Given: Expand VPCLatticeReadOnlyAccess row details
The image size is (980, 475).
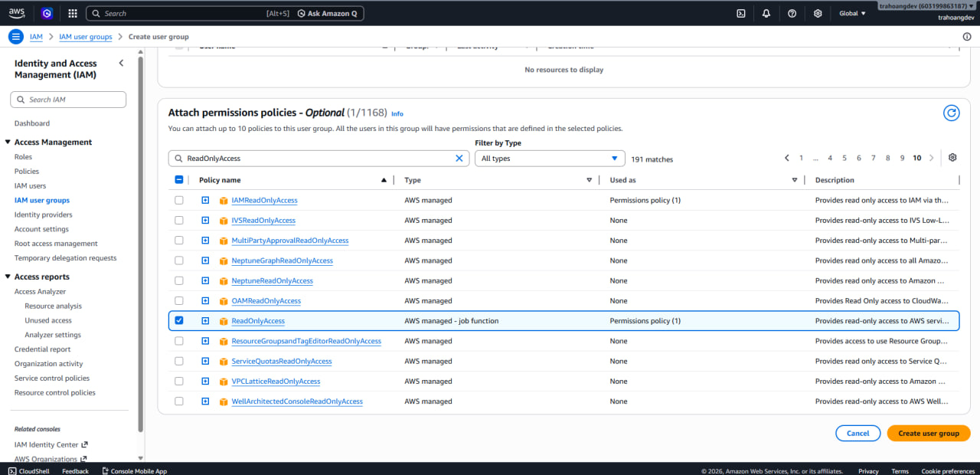Looking at the screenshot, I should (x=205, y=381).
